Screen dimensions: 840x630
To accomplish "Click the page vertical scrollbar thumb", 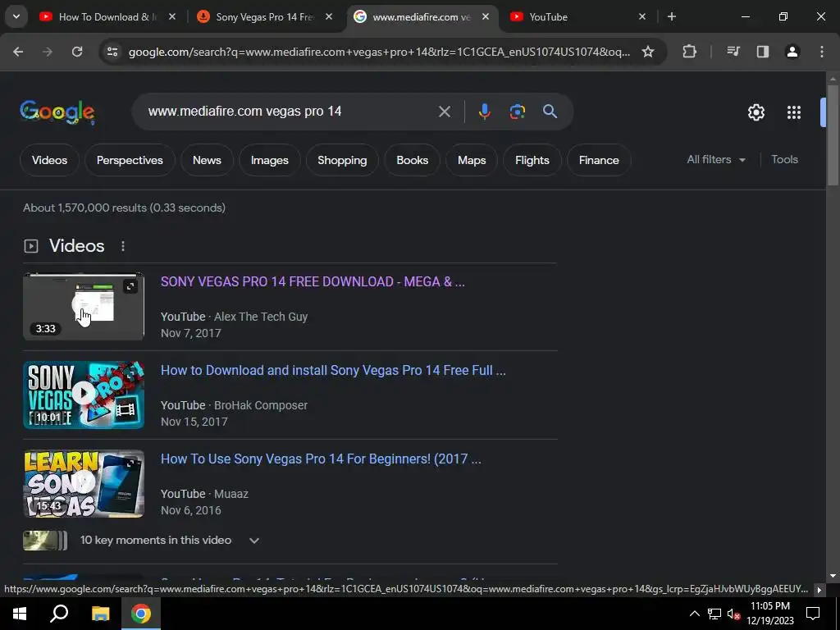I will tap(833, 135).
